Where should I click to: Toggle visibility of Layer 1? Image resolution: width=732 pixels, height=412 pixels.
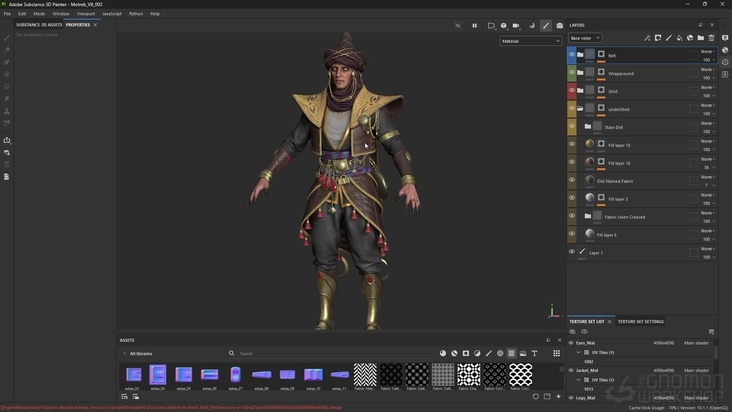click(x=571, y=252)
